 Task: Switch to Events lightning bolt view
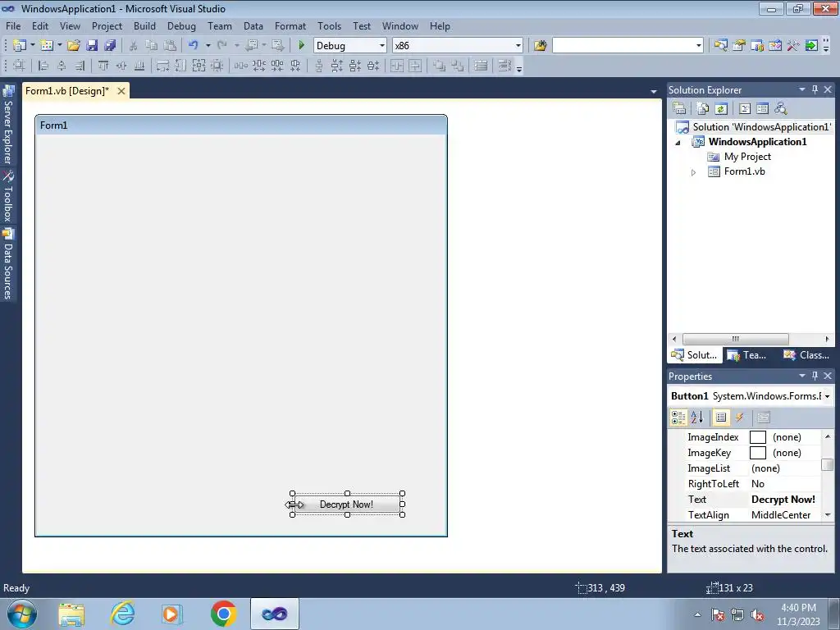(x=739, y=418)
